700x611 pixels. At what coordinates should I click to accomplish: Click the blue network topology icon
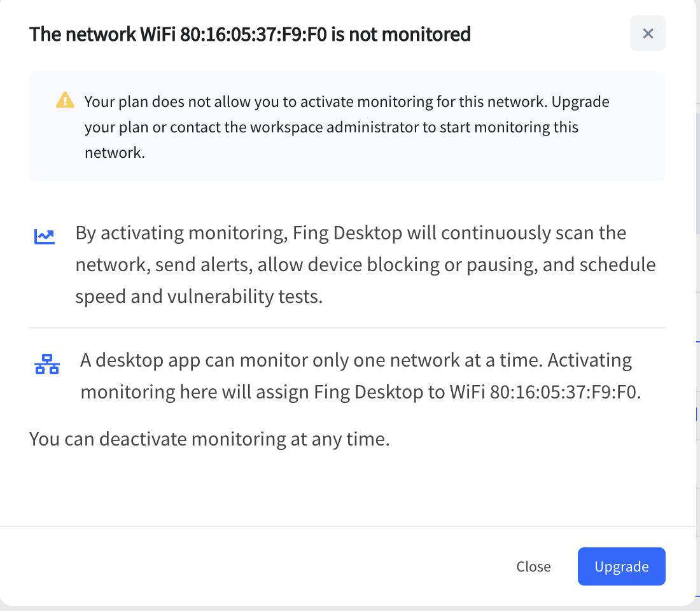pyautogui.click(x=46, y=365)
